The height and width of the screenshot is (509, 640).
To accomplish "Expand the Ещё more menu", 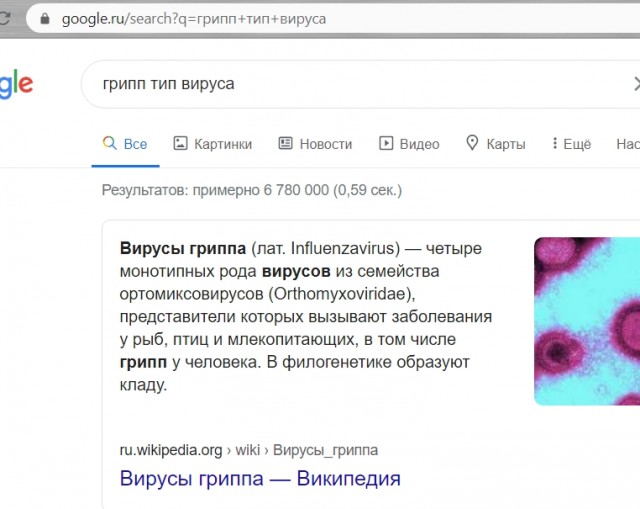I will tap(571, 144).
